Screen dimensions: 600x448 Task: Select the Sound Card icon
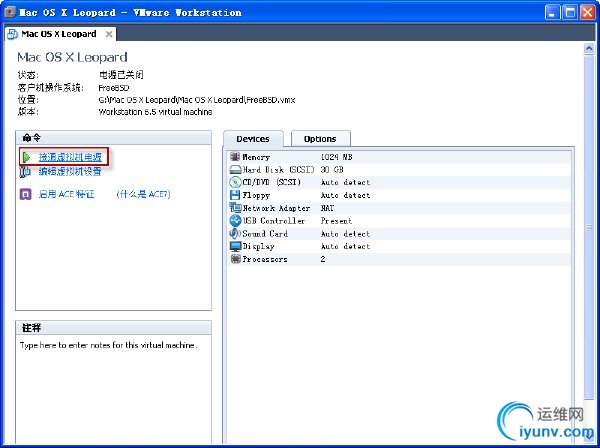[235, 233]
